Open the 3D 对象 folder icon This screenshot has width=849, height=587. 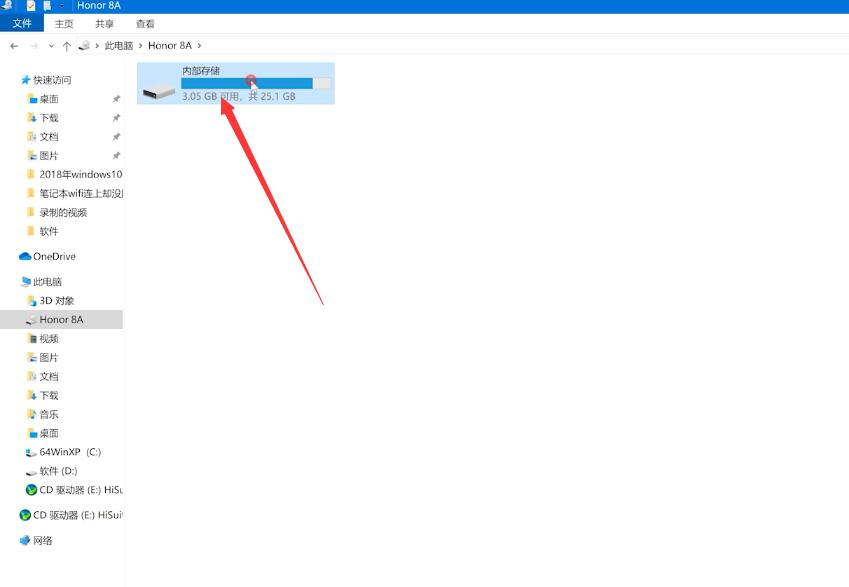point(31,301)
